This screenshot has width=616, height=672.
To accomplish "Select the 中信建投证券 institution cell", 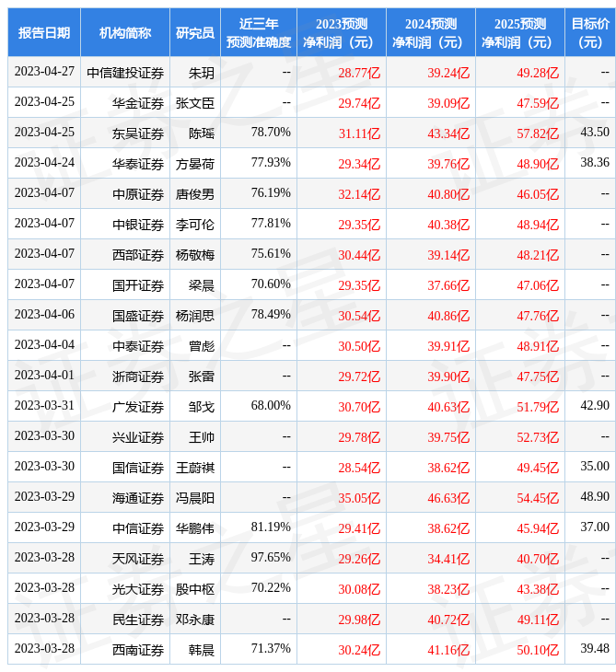I will point(125,73).
